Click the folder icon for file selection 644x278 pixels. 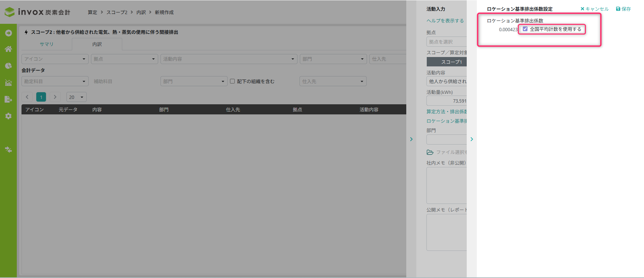430,152
